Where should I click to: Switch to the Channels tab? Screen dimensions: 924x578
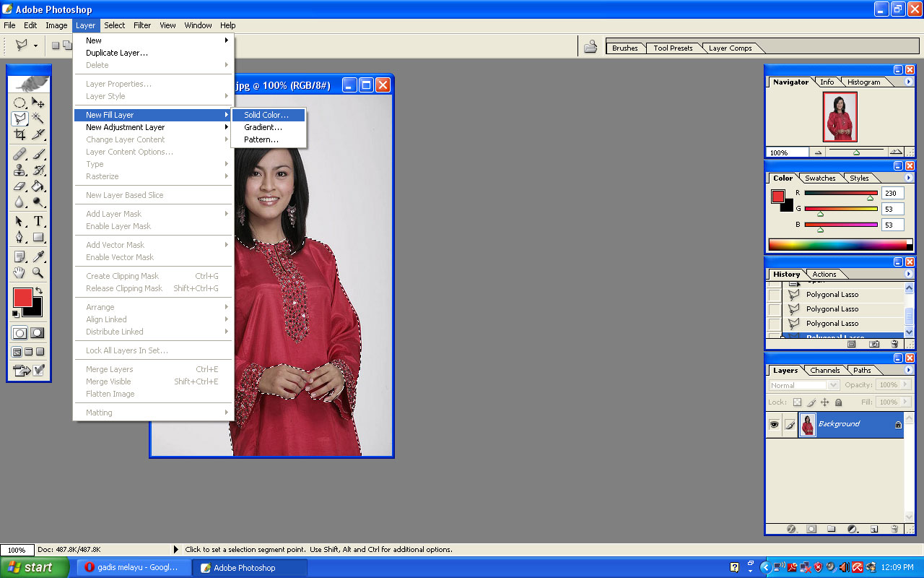point(824,370)
